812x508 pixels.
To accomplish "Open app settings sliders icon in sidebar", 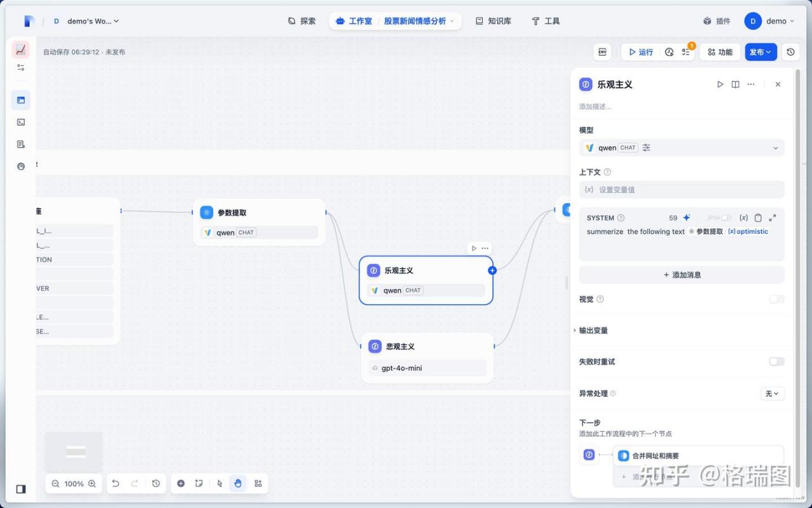I will (x=21, y=67).
